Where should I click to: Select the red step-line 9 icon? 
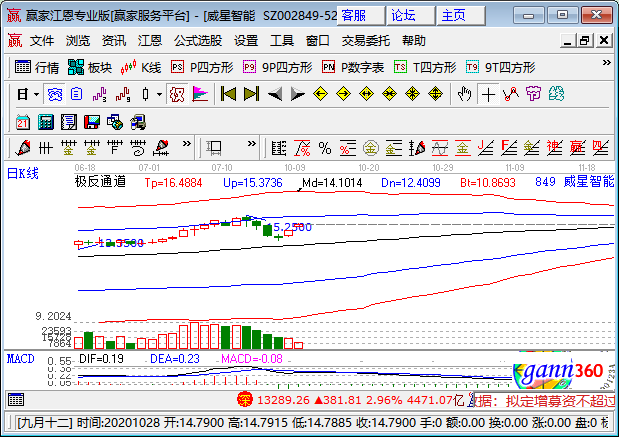(x=123, y=94)
